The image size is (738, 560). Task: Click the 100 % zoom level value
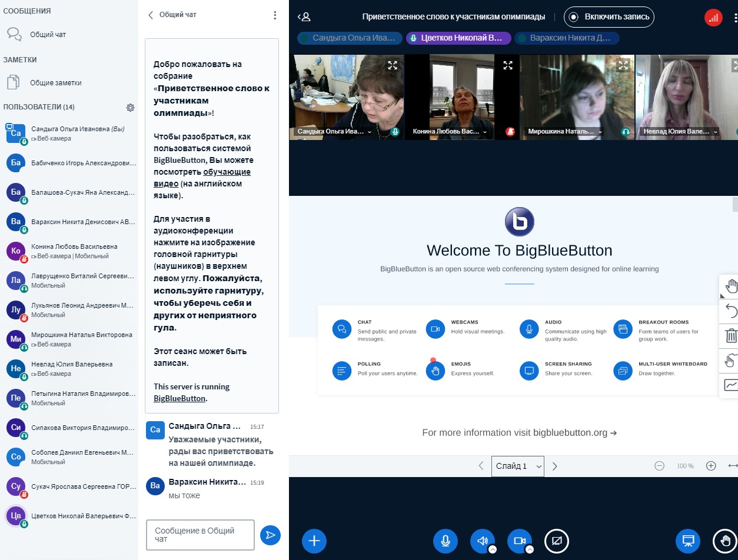685,466
